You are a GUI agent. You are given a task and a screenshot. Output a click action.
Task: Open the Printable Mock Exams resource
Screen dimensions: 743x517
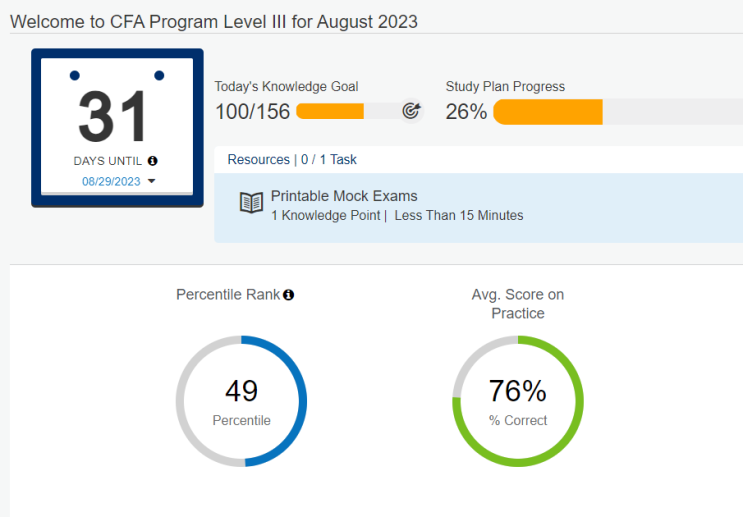pos(344,196)
